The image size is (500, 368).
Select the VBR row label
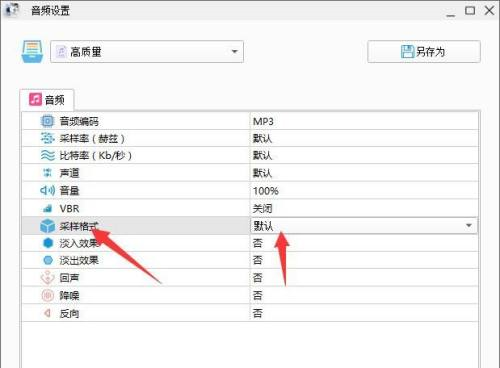69,209
